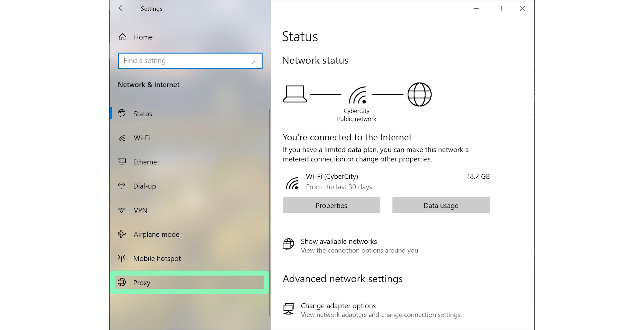Click the Advanced network settings heading

pos(342,279)
